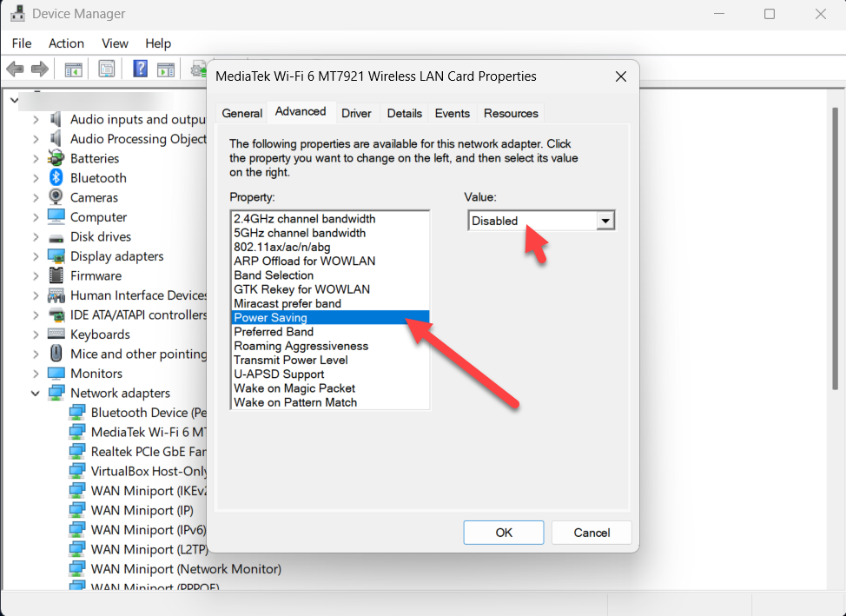Switch to the Driver tab
The width and height of the screenshot is (846, 616).
[x=356, y=113]
